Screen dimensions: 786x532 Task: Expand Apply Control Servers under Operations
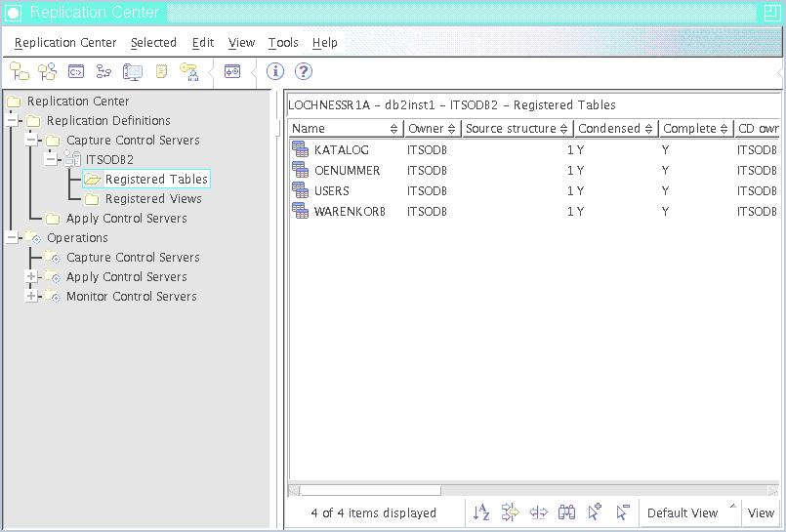tap(32, 277)
